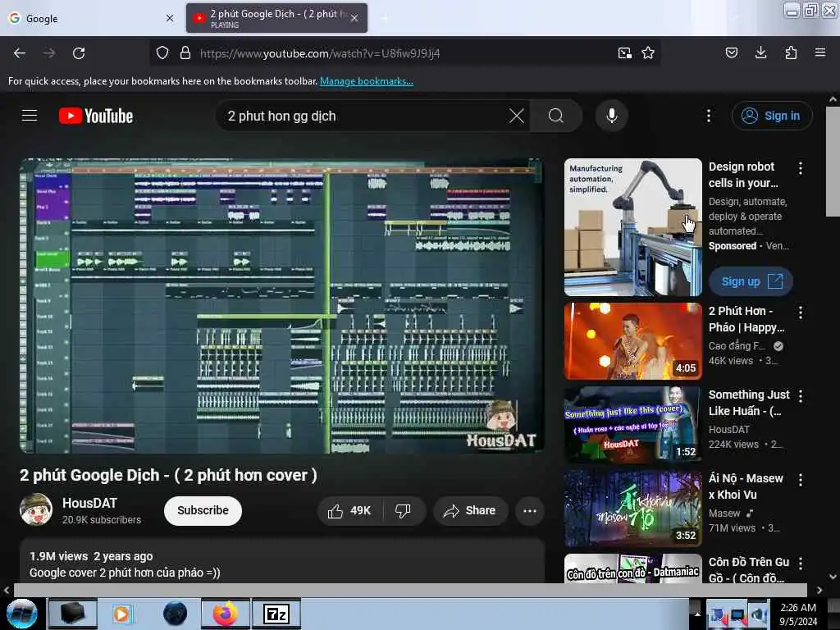The height and width of the screenshot is (630, 840).
Task: Open options for 2 Phút Hơn - Pháo video
Action: click(801, 313)
